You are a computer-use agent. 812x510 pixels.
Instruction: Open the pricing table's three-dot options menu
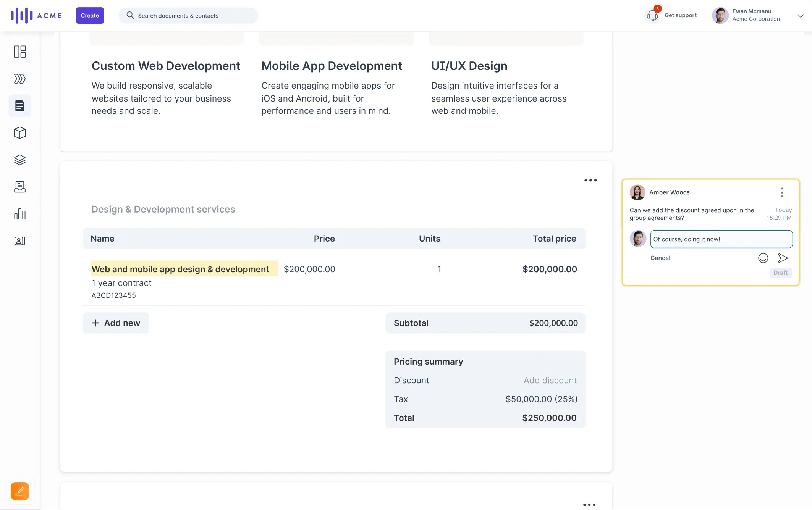click(x=590, y=180)
